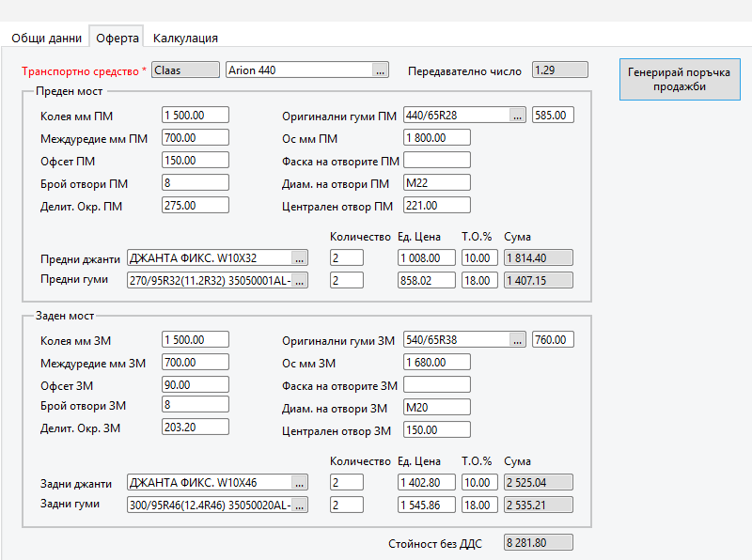Viewport: 752px width, 560px height.
Task: Open lookup for Оригинални гуми ЗМ
Action: click(x=517, y=340)
